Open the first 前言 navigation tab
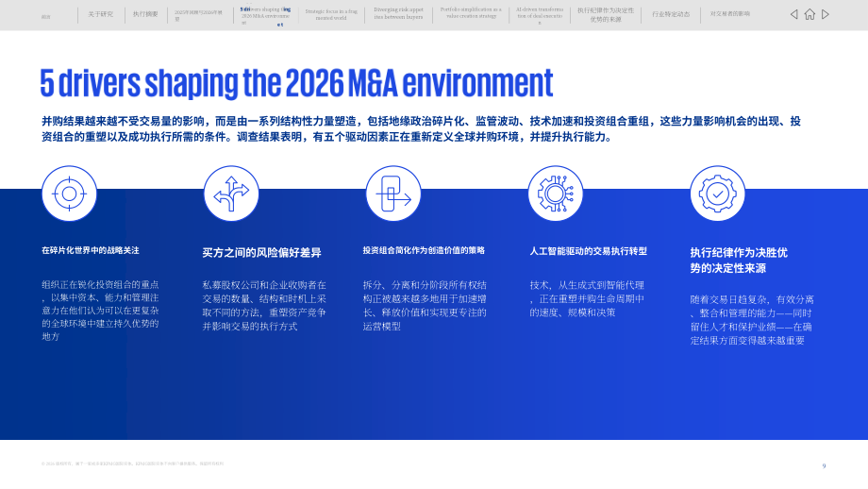 click(x=46, y=17)
